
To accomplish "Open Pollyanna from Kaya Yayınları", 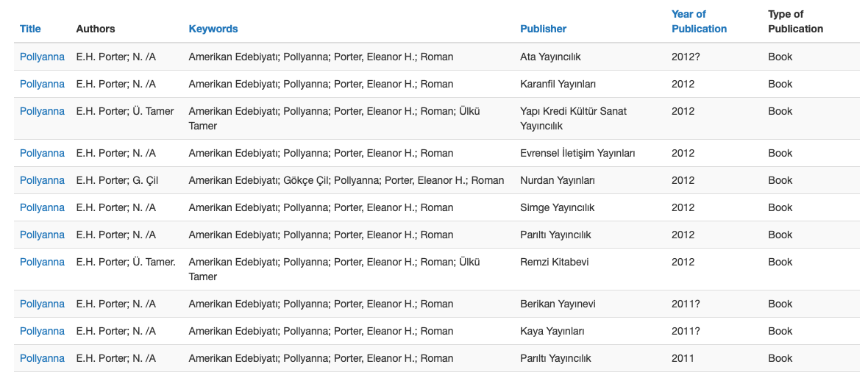I will 42,331.
